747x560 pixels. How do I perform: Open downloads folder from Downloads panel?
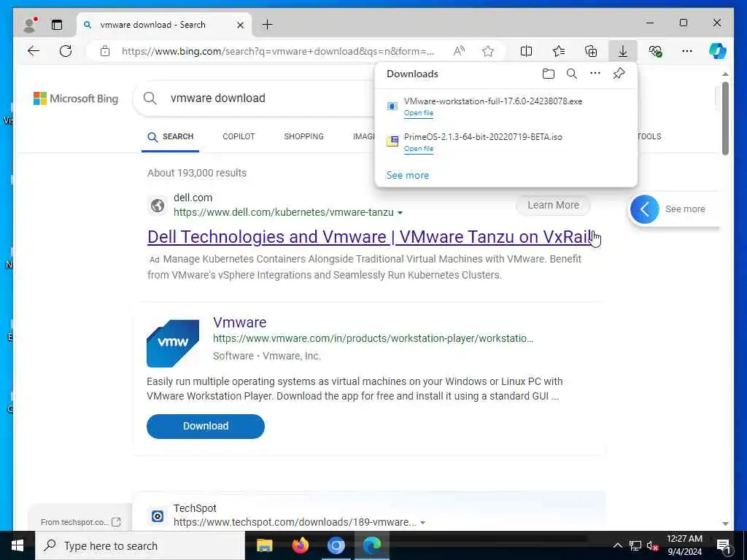click(549, 74)
